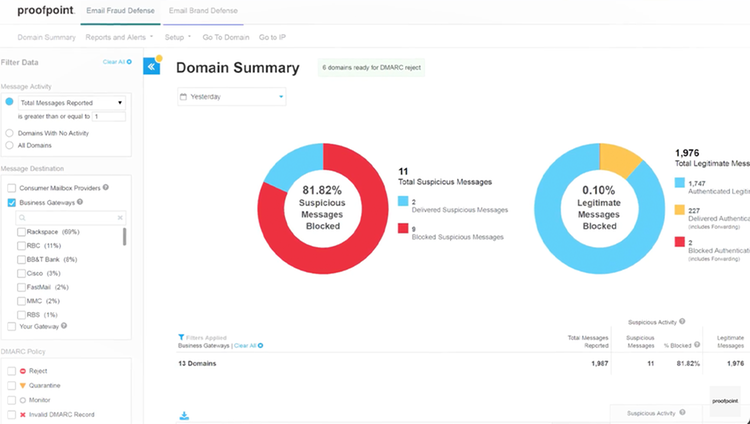This screenshot has width=750, height=424.
Task: Open Go To Domain navigation item
Action: [x=226, y=37]
